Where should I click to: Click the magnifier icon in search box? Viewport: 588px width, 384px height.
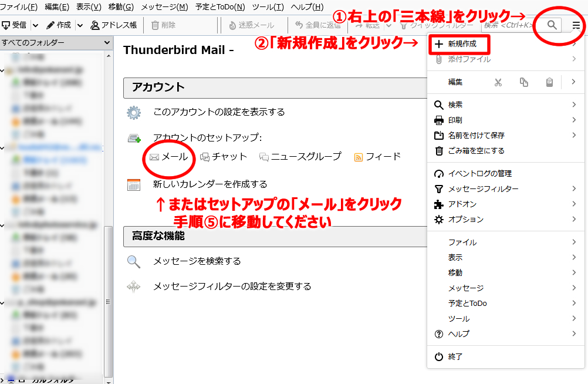click(x=552, y=25)
